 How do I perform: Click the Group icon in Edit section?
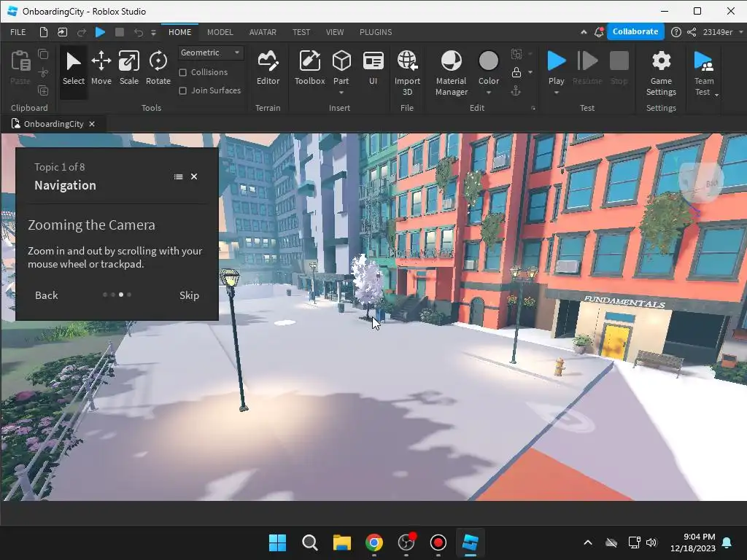tap(516, 54)
